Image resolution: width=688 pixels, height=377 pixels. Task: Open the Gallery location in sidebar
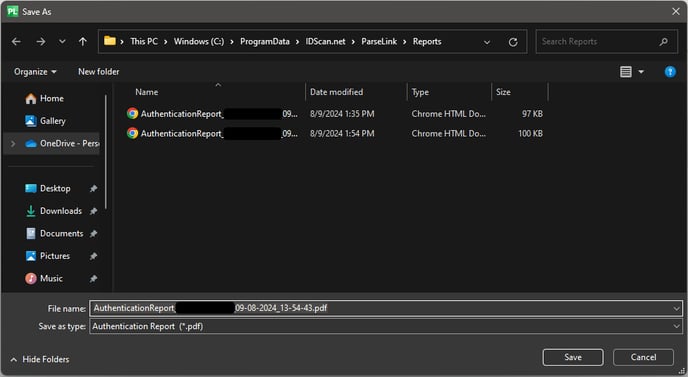(x=52, y=121)
